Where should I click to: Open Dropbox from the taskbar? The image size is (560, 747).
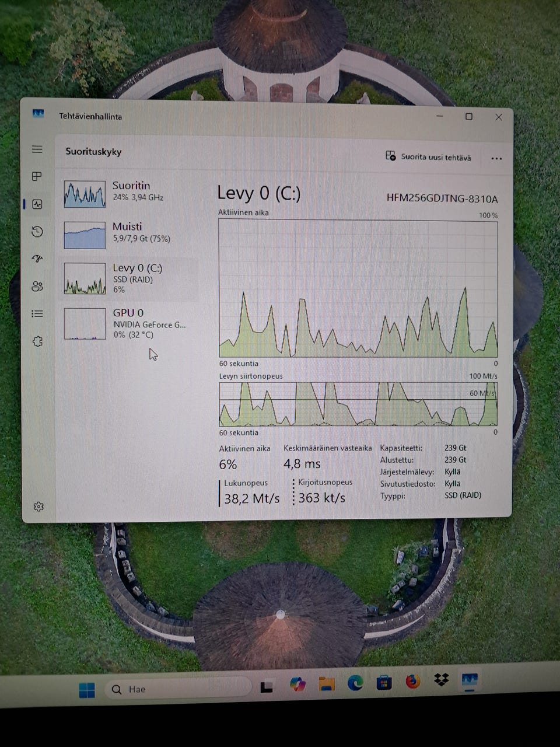coord(442,680)
